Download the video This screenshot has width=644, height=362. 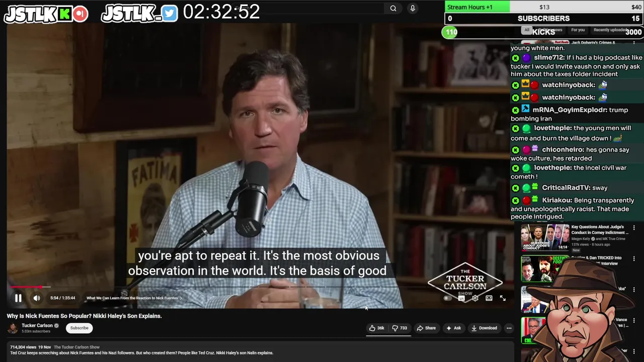(x=484, y=328)
